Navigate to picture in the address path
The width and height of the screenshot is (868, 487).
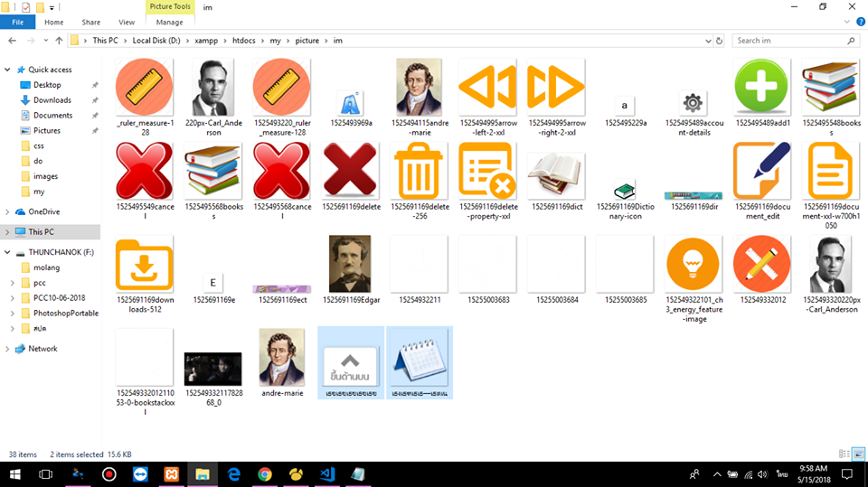[307, 41]
